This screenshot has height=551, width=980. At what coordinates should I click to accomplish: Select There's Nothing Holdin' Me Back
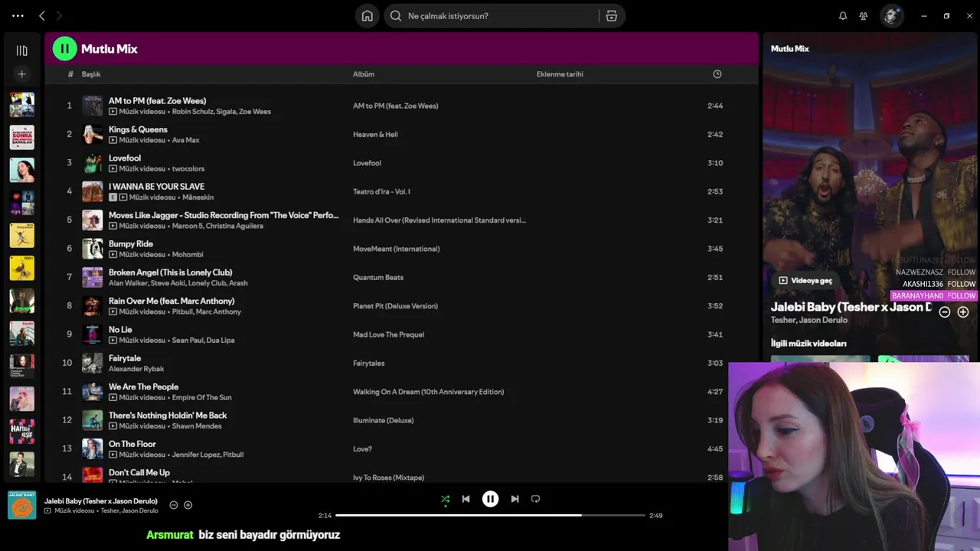[x=168, y=416]
